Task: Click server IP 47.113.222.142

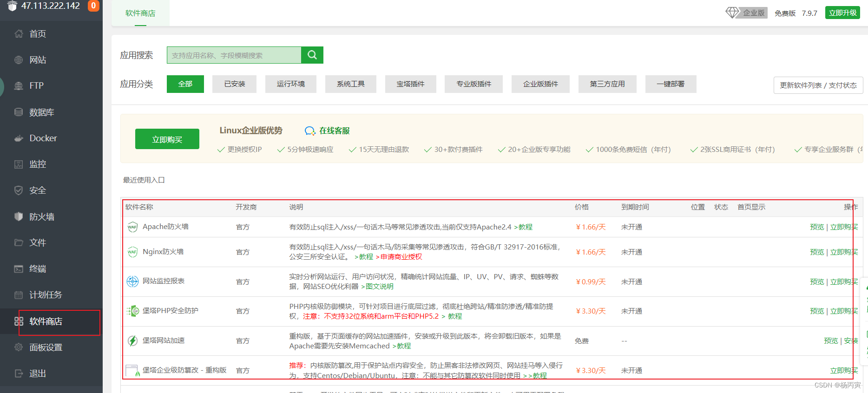Action: coord(51,6)
